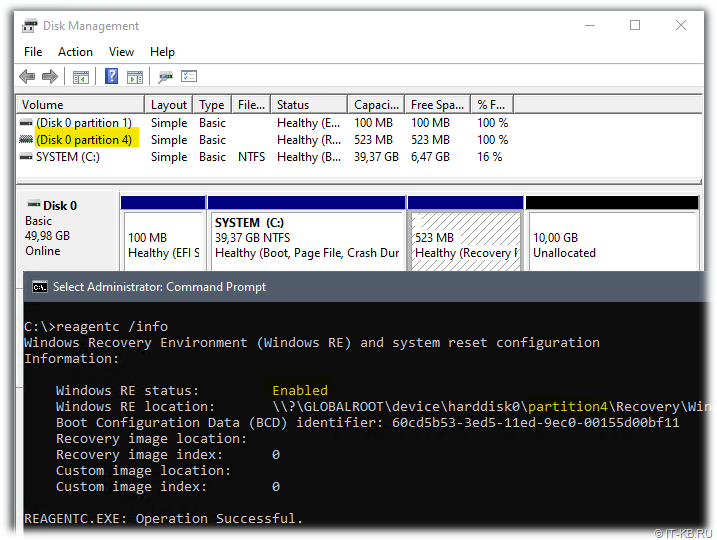This screenshot has width=717, height=540.
Task: Toggle the action pane toolbar icon
Action: pyautogui.click(x=134, y=77)
